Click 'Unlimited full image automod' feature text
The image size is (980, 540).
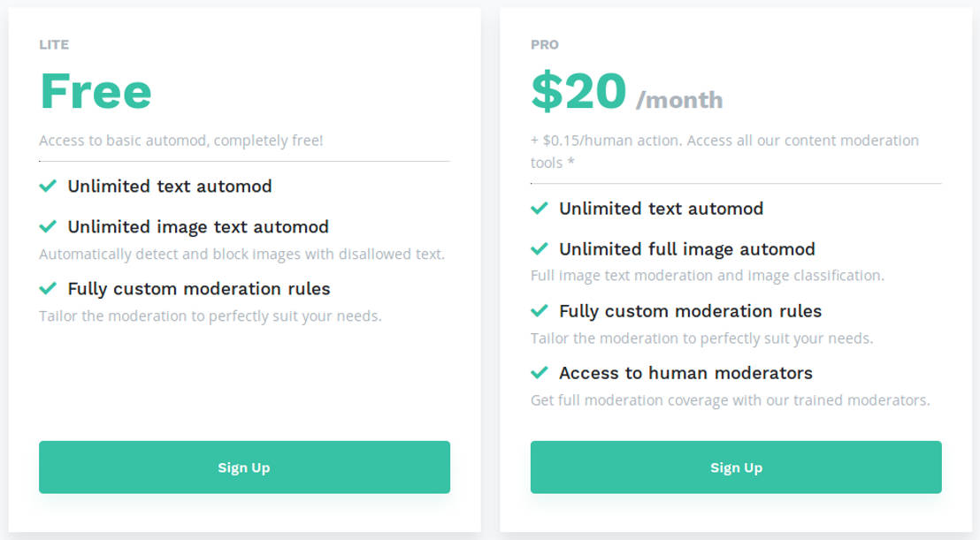click(687, 249)
